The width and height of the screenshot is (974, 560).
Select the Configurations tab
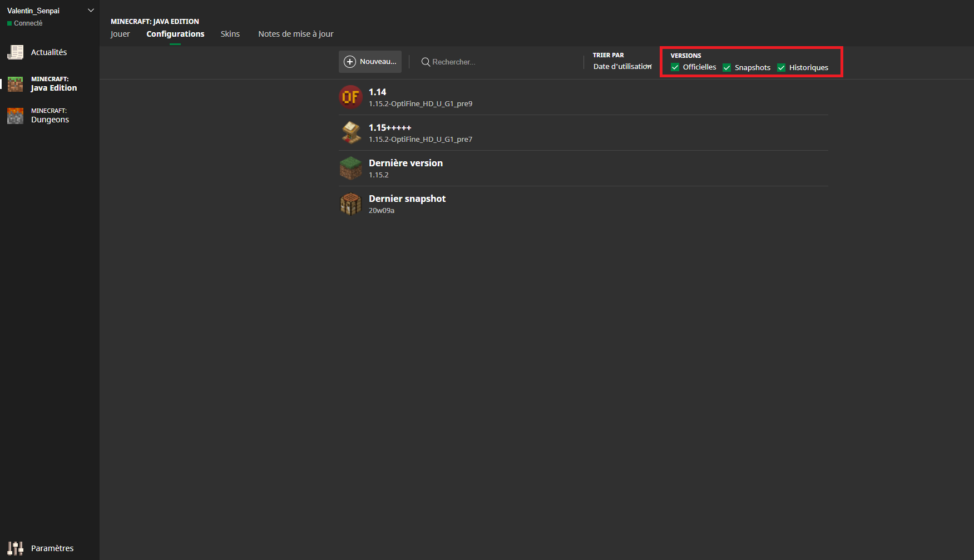tap(175, 34)
